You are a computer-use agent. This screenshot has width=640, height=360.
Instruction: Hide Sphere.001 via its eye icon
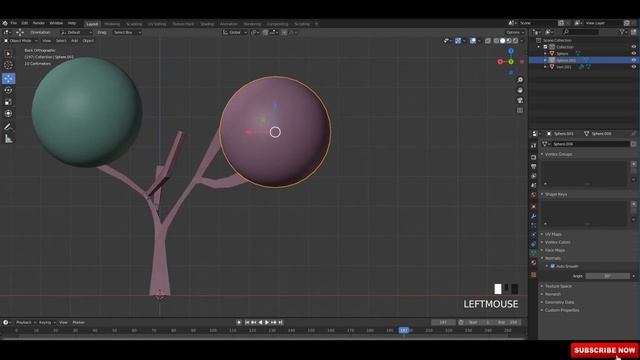point(633,60)
